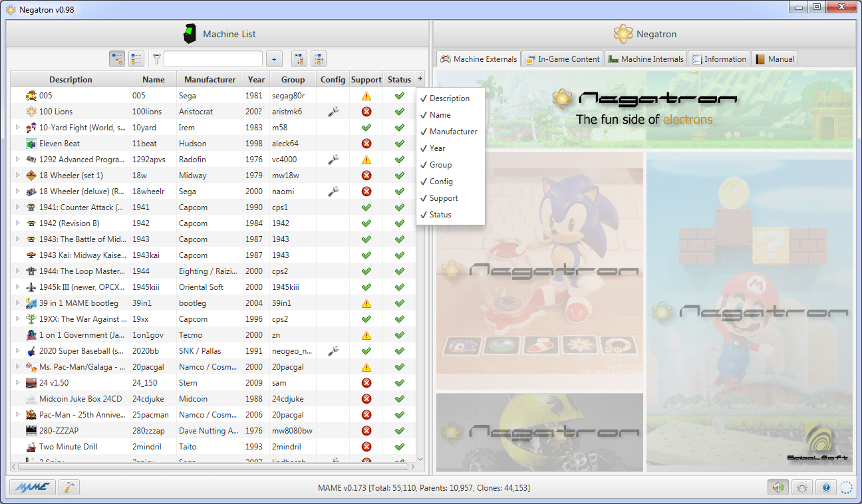Click the machine list vertical scrollbar
Viewport: 862px width, 504px height.
pyautogui.click(x=420, y=273)
